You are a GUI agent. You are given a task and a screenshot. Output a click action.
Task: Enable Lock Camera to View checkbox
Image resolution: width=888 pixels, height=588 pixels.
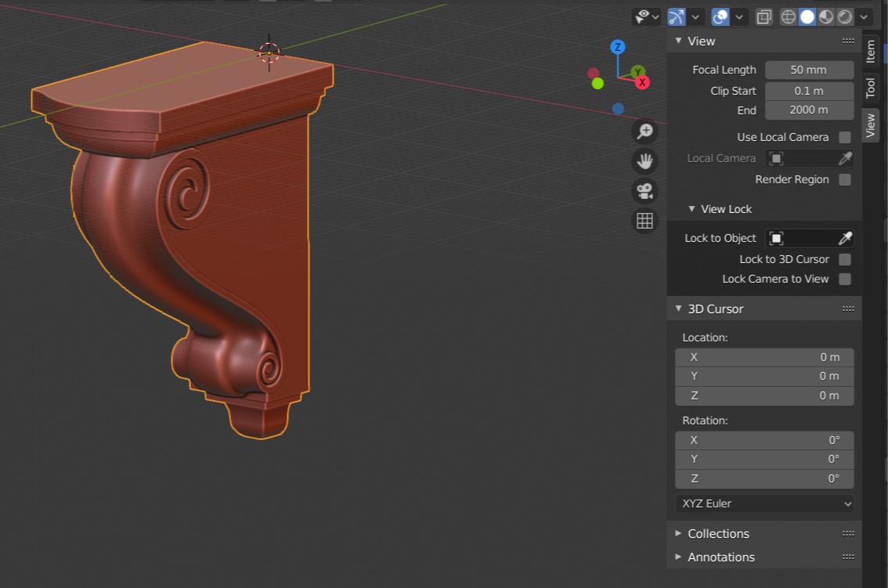[x=844, y=280]
